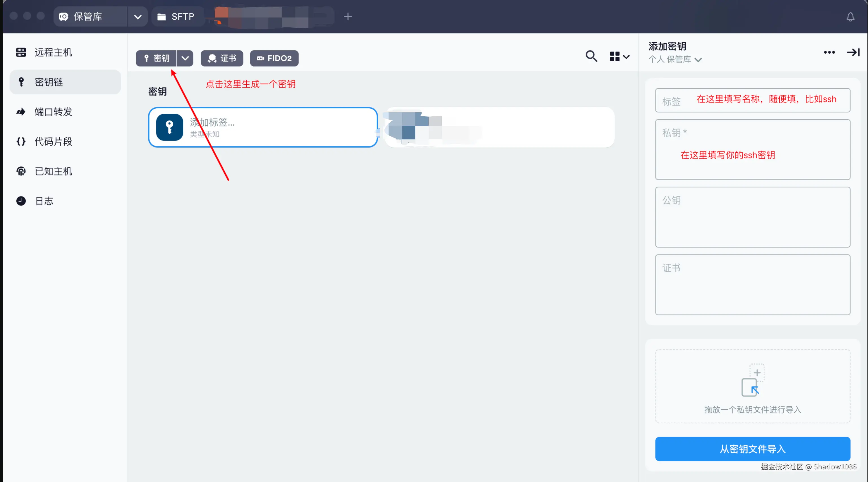Click the drag-and-drop private key file icon
This screenshot has height=482, width=868.
pyautogui.click(x=752, y=380)
